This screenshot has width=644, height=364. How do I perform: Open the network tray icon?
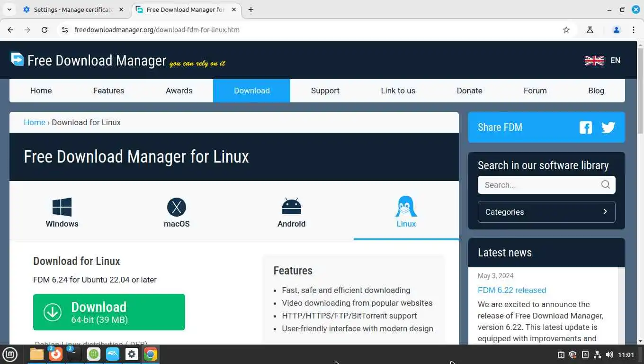[x=597, y=355]
